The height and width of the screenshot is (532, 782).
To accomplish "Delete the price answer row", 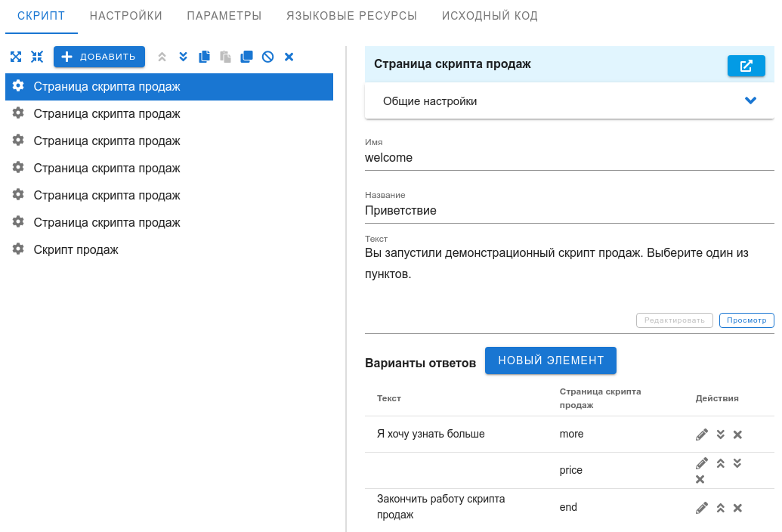I will [700, 479].
